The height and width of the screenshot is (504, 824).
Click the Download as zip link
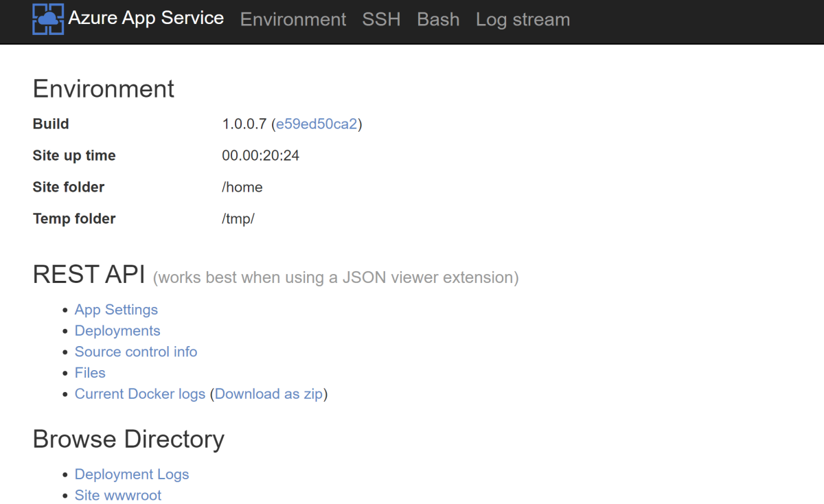pyautogui.click(x=268, y=394)
